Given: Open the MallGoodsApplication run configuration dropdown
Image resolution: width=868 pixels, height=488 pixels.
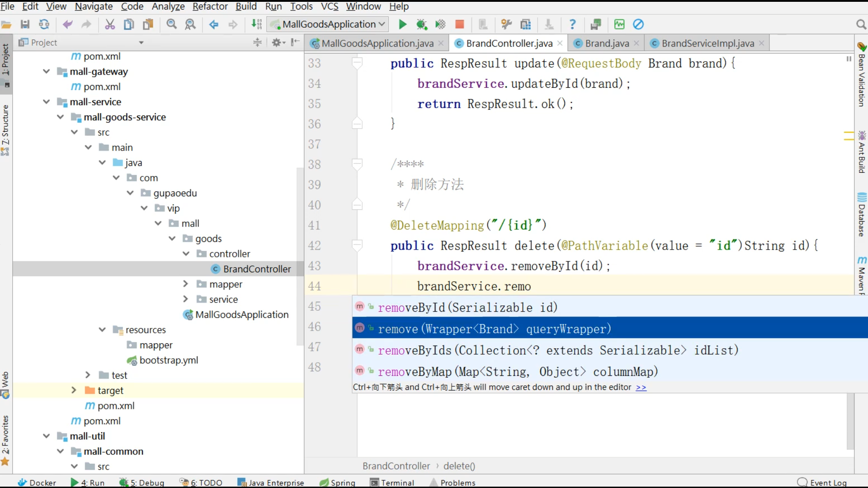Looking at the screenshot, I should coord(329,24).
